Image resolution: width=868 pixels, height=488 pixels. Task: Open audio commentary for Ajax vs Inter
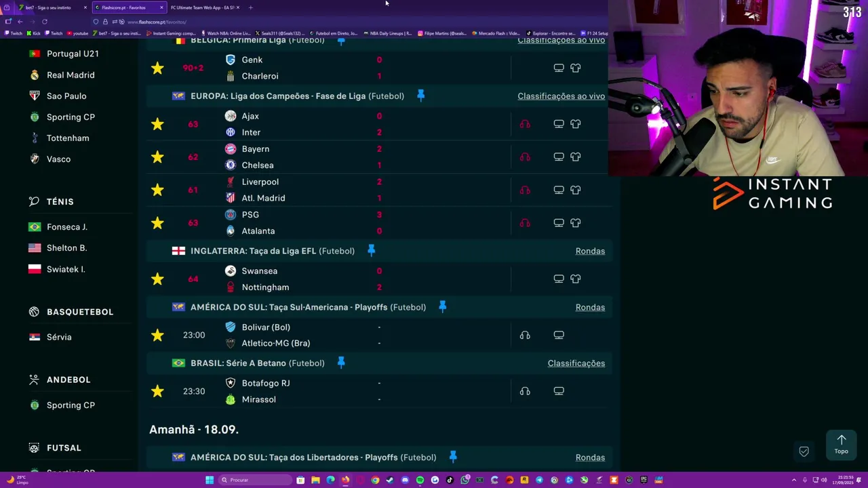(x=525, y=124)
